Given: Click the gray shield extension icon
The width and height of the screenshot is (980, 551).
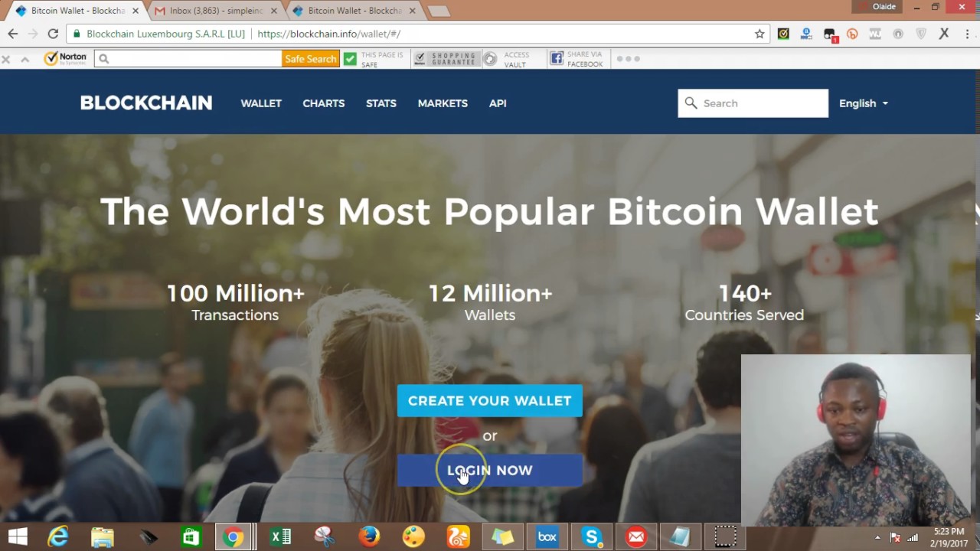Looking at the screenshot, I should tap(921, 34).
